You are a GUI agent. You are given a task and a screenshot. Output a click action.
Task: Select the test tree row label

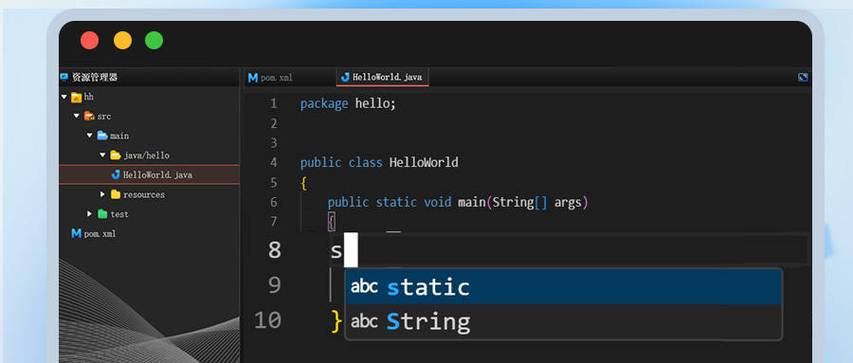coord(120,214)
